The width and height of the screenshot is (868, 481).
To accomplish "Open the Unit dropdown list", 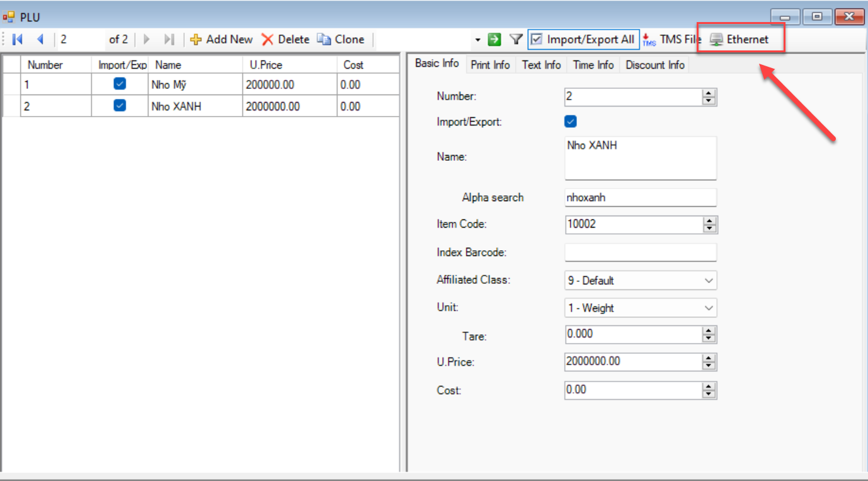I will click(709, 308).
